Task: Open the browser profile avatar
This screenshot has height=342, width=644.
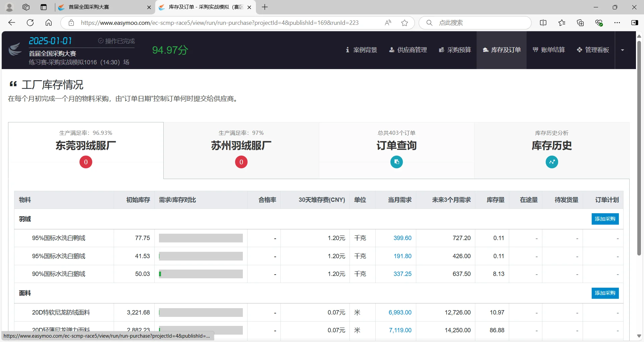Action: coord(9,7)
